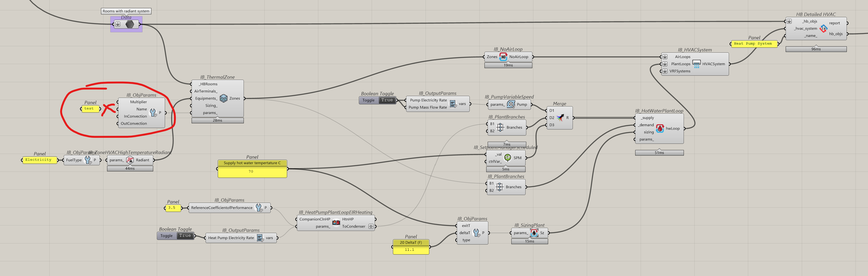Click the 44ms profiler bar under Radiant
868x276 pixels.
(130, 169)
